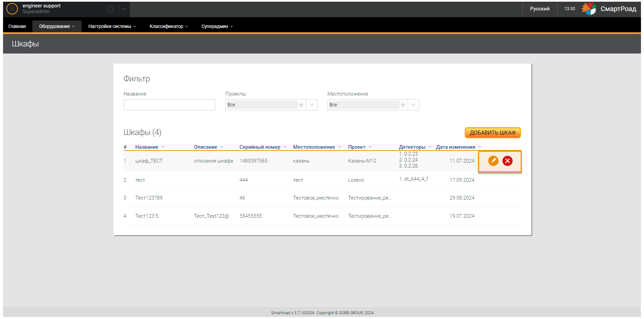Click the date 11.07.2024
This screenshot has width=644, height=319.
(x=462, y=161)
